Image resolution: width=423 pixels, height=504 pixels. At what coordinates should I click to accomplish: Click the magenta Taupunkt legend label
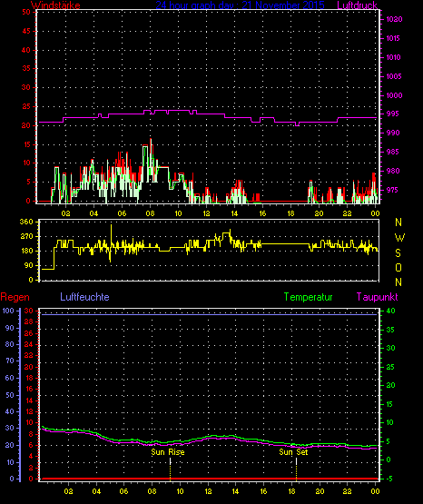click(x=377, y=297)
